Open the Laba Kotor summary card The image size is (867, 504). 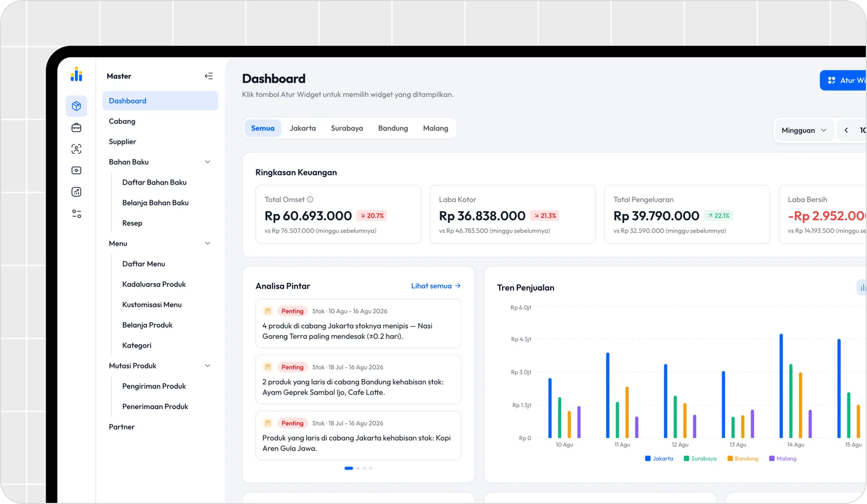[513, 214]
